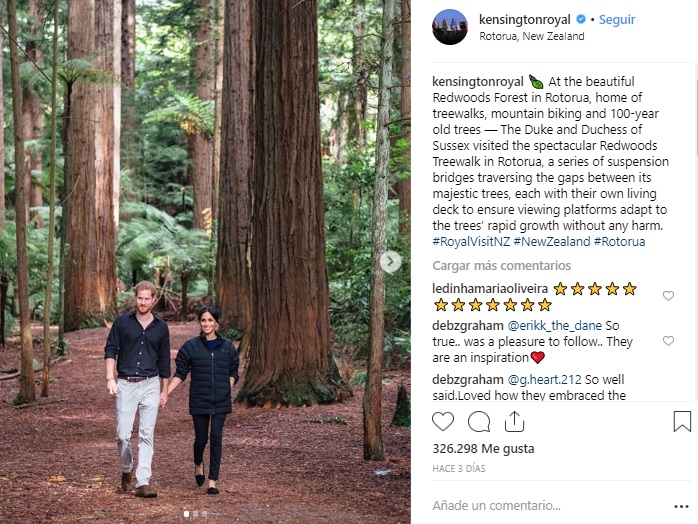The width and height of the screenshot is (698, 524).
Task: Follow the account via Seguir
Action: [617, 20]
